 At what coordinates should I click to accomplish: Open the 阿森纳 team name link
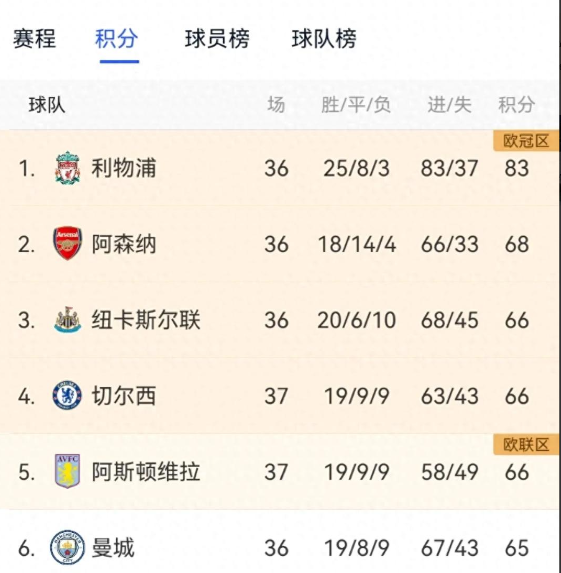pyautogui.click(x=124, y=244)
